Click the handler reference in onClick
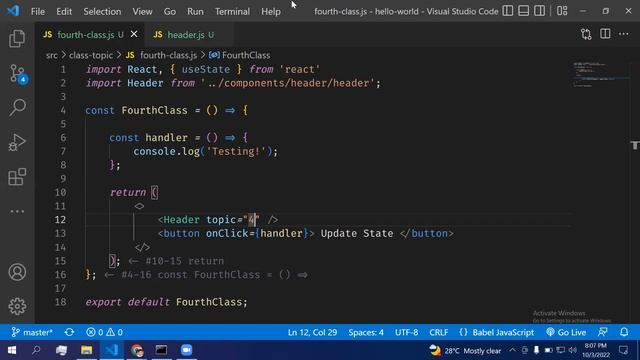Viewport: 640px width, 360px height. [282, 233]
